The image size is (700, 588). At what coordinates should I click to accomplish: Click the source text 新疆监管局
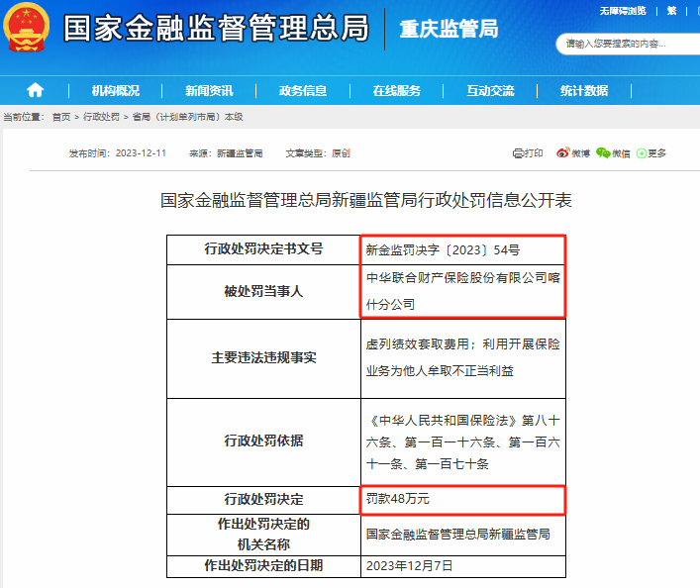[x=240, y=153]
